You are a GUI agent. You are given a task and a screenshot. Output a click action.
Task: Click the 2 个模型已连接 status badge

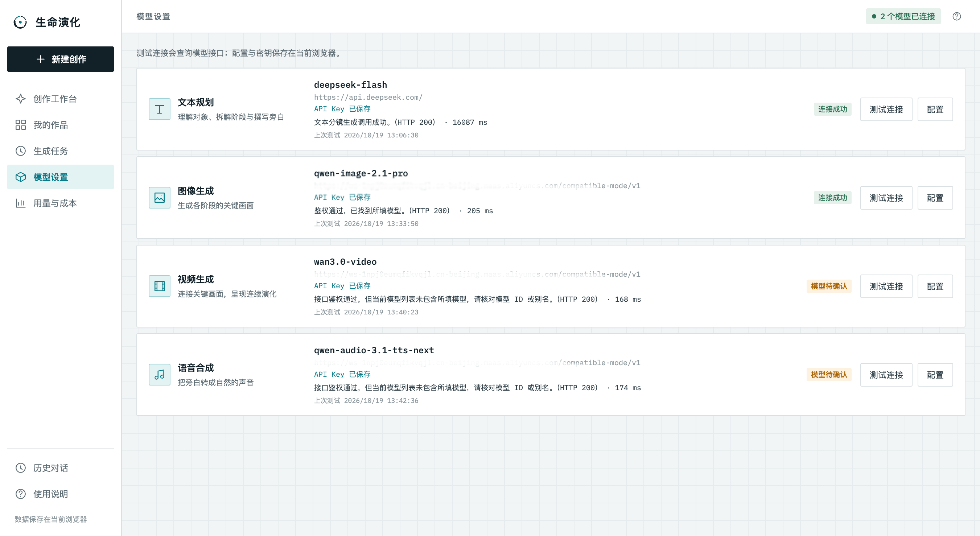(x=903, y=16)
